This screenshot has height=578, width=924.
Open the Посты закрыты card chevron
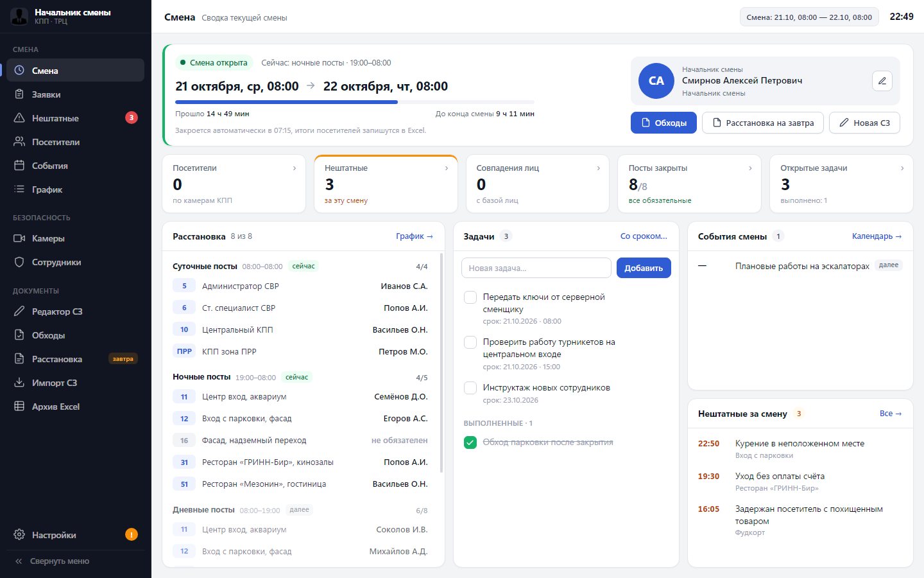coord(750,168)
